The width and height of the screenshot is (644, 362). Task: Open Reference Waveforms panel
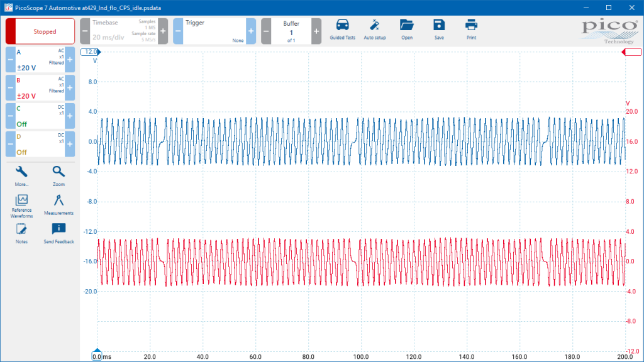click(22, 202)
